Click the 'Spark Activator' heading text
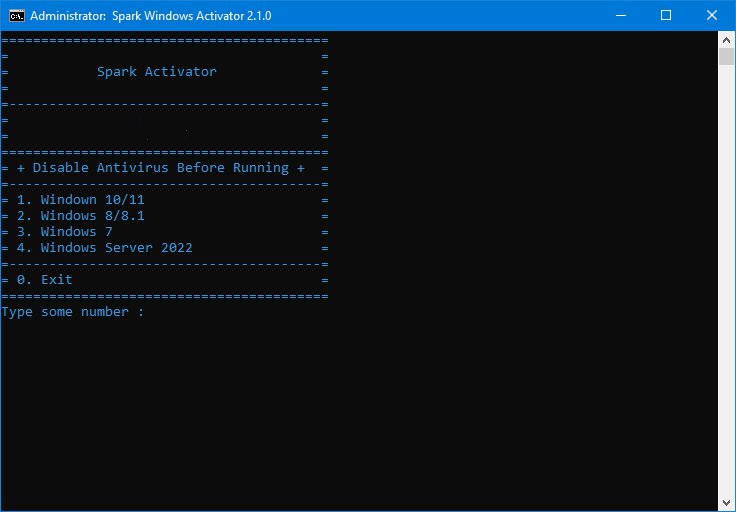 157,72
